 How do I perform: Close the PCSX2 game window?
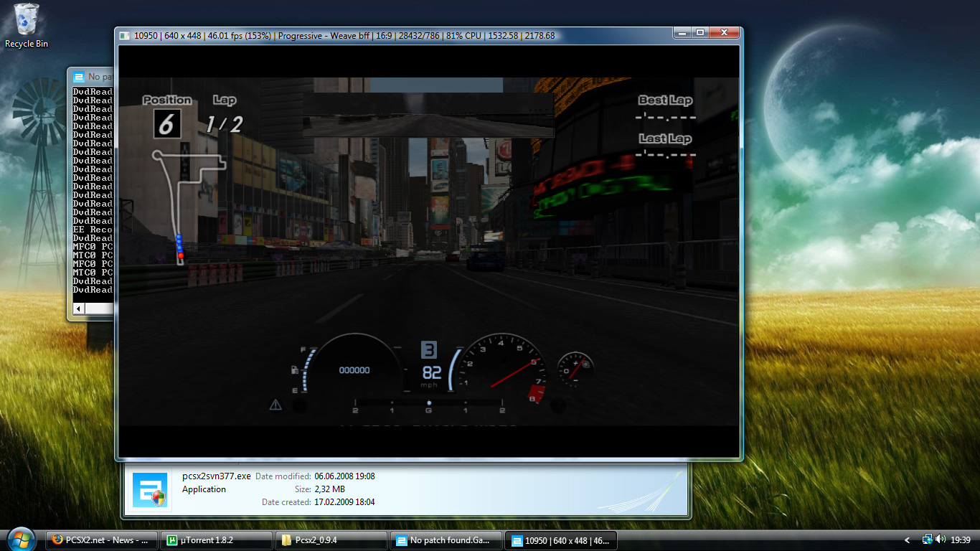tap(724, 33)
